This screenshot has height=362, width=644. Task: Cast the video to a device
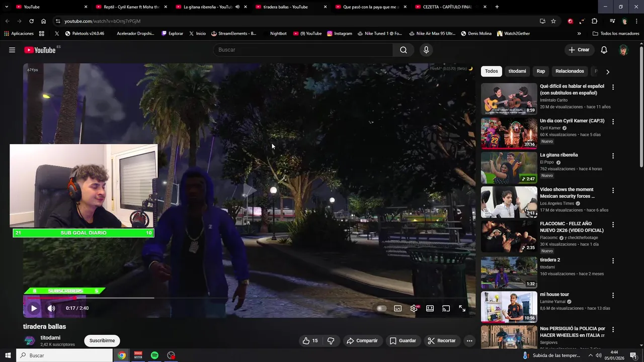click(446, 308)
